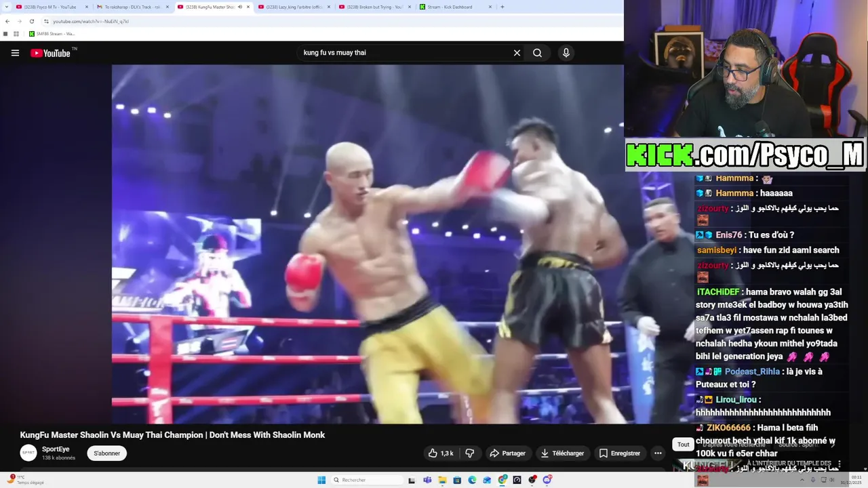Image resolution: width=868 pixels, height=488 pixels.
Task: Reload the page with the refresh icon
Action: click(32, 21)
